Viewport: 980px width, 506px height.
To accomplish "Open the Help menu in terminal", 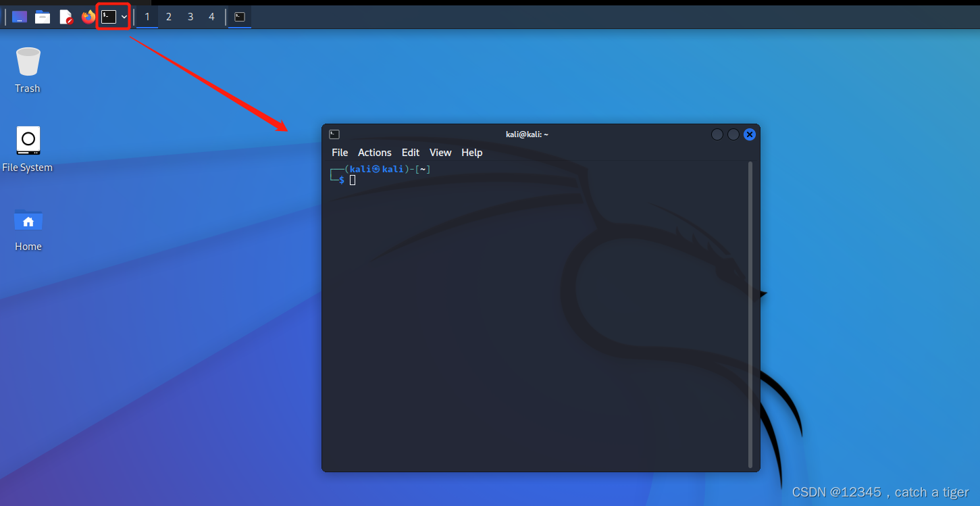I will [x=472, y=153].
